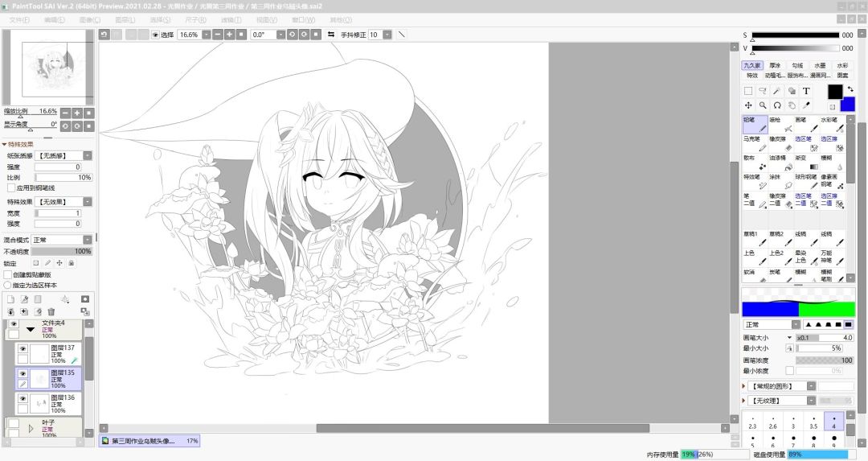Select the 橡皮擦 eraser tool

point(780,143)
